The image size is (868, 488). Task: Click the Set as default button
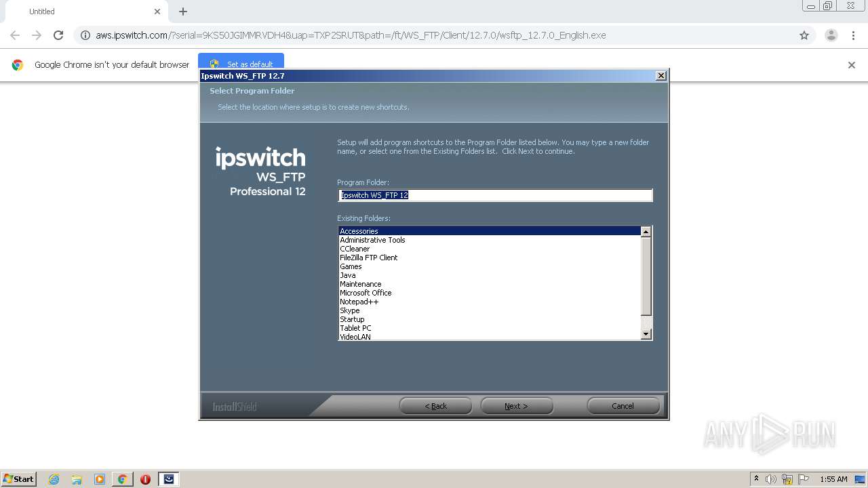tap(241, 64)
